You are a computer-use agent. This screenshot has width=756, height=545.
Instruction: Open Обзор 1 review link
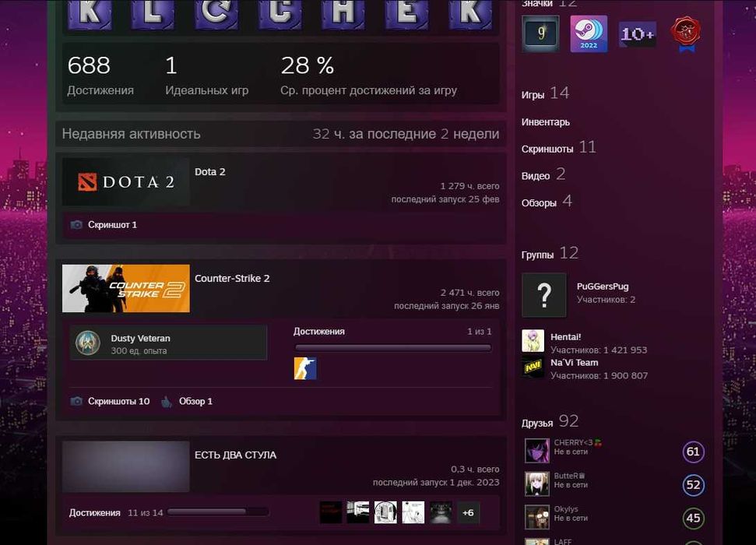point(195,401)
